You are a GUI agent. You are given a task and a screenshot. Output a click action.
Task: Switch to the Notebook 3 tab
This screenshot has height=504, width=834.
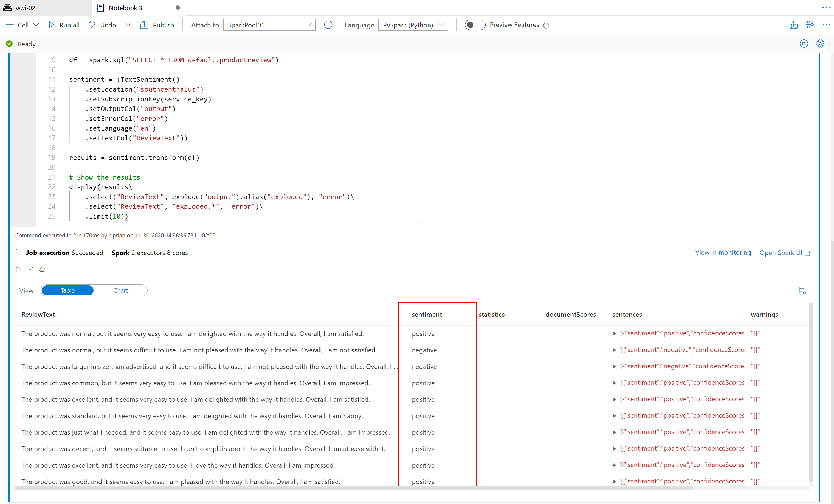pyautogui.click(x=125, y=8)
